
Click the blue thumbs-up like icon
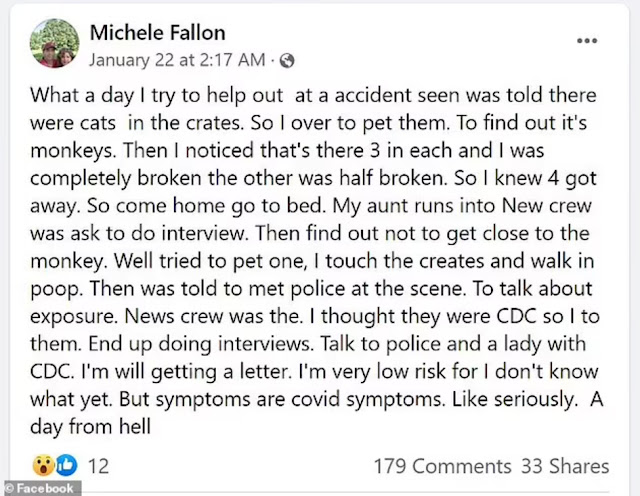[x=67, y=465]
